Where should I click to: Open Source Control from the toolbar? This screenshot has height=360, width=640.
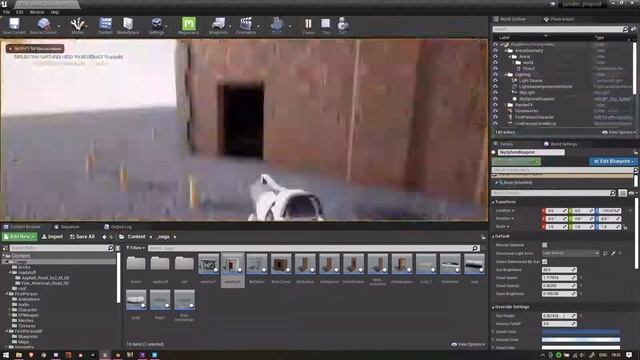43,24
